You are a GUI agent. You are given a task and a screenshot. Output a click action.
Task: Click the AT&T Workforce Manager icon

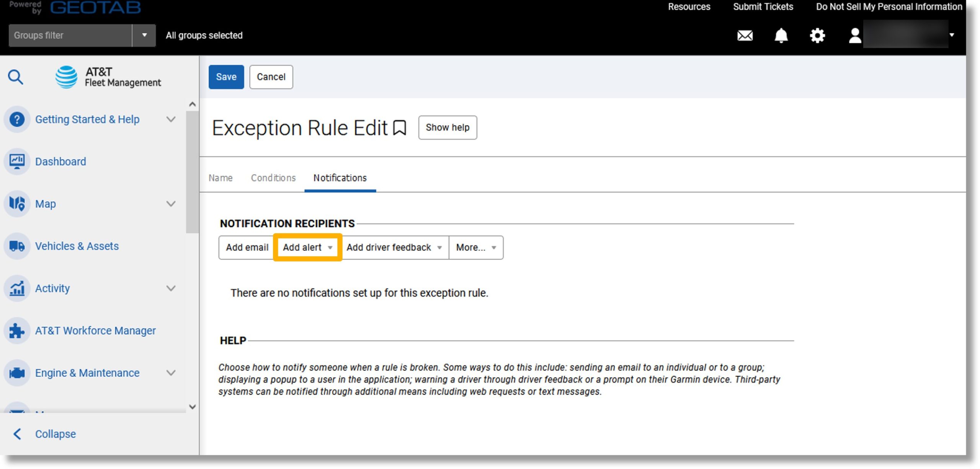coord(17,330)
